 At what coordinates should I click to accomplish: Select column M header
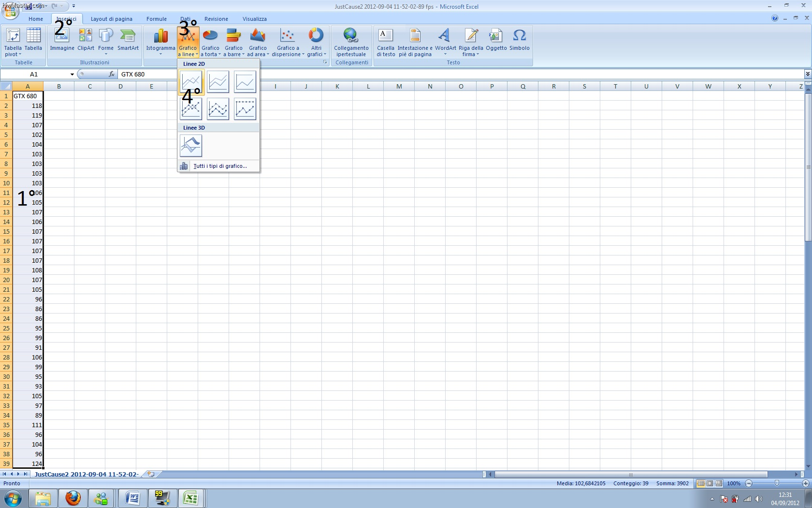[399, 86]
